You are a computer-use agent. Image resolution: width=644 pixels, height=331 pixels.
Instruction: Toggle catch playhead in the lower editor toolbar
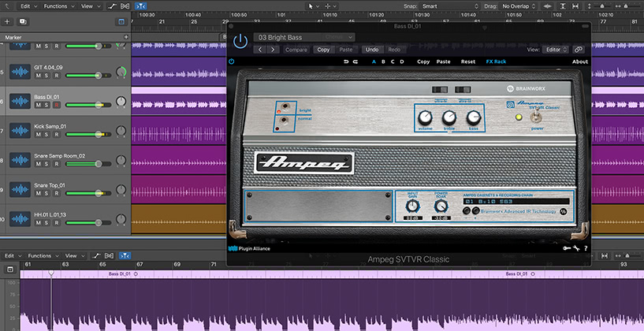click(125, 256)
